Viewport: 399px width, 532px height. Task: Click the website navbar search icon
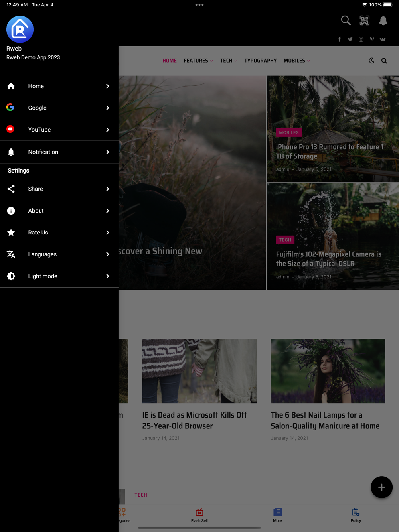384,61
